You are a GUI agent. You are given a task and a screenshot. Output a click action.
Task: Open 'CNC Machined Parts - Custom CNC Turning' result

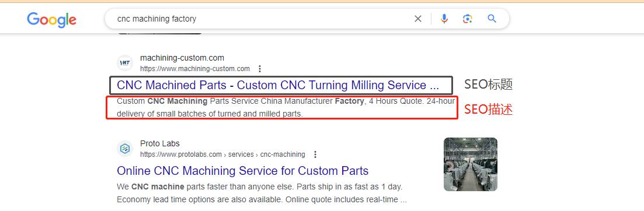278,85
